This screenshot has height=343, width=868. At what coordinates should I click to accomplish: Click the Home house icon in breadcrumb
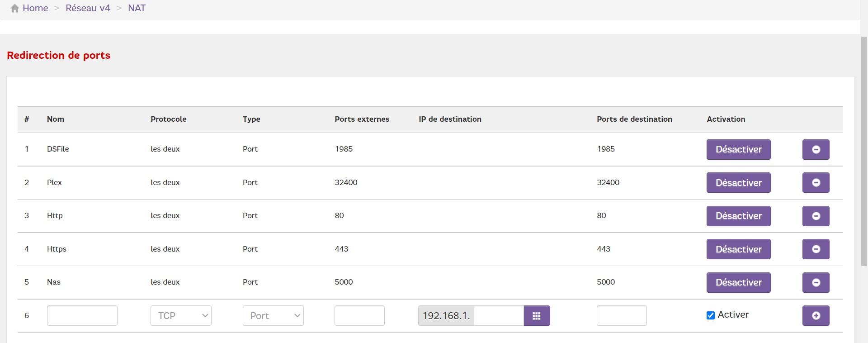(15, 8)
